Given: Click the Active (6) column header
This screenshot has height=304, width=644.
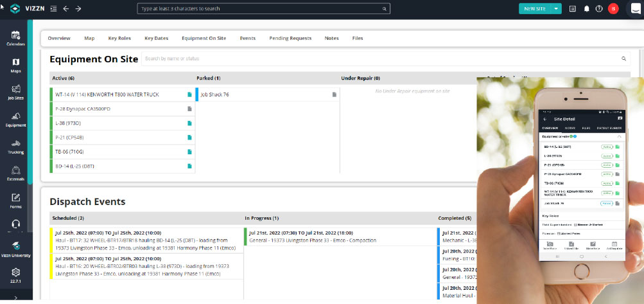Looking at the screenshot, I should (x=64, y=78).
